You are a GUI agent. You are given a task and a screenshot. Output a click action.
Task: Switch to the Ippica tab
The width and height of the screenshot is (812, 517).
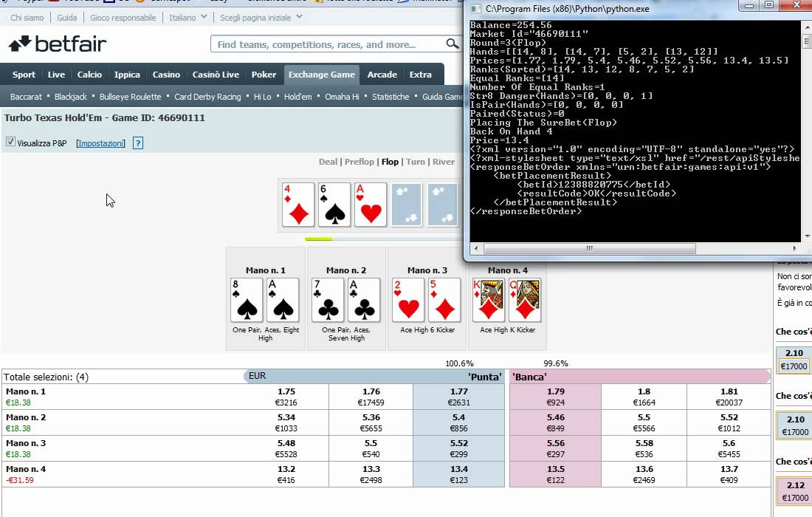pyautogui.click(x=127, y=75)
